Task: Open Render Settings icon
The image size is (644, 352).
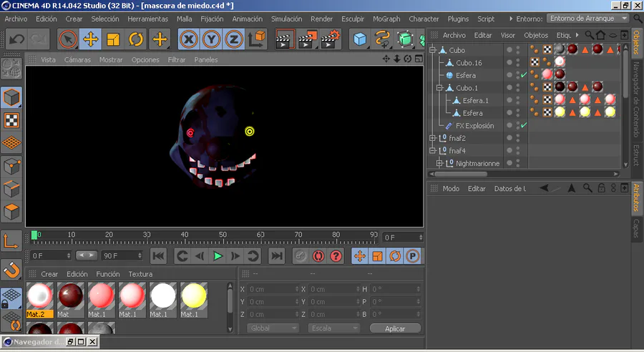Action: coord(330,39)
